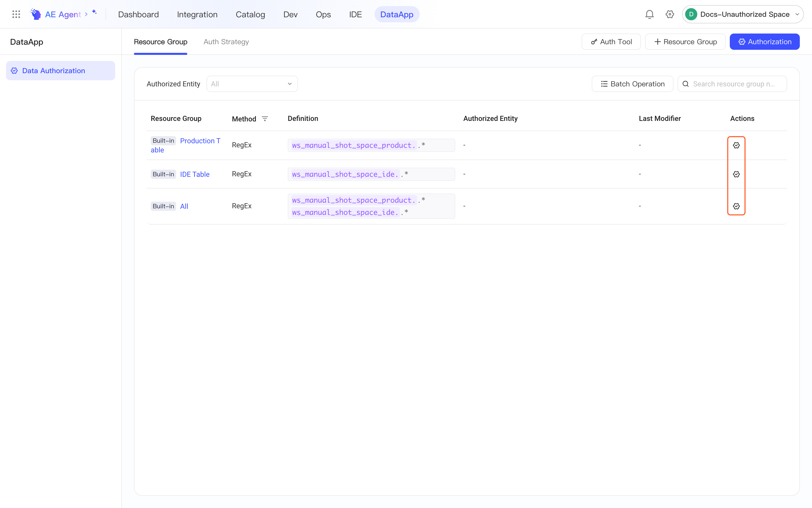Open the Catalog menu
The height and width of the screenshot is (508, 812).
[x=250, y=14]
